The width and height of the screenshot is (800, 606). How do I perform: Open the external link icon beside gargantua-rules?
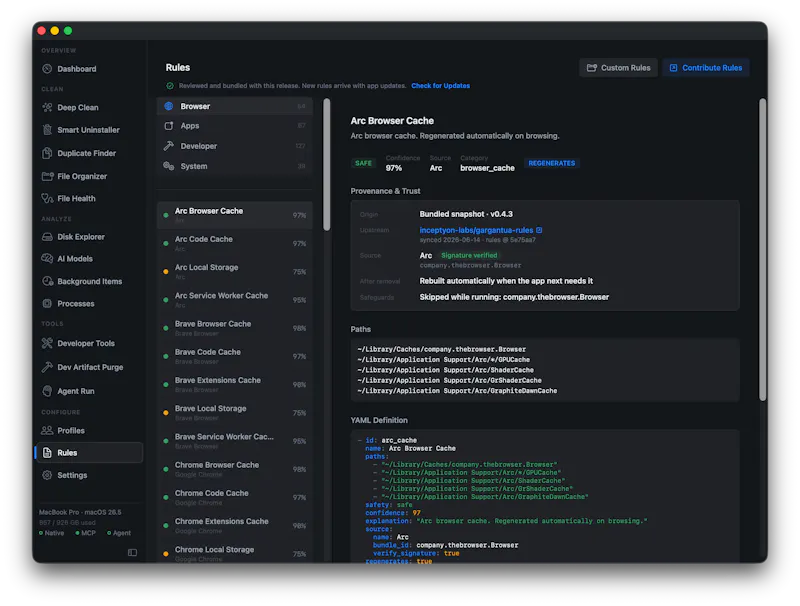(x=539, y=230)
